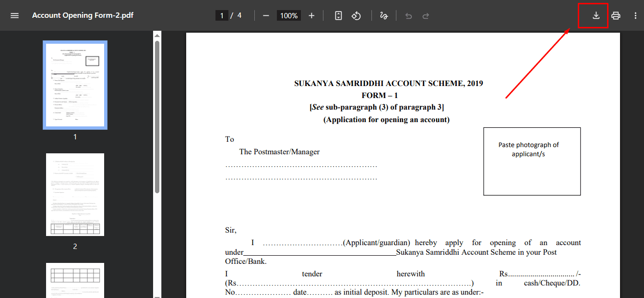Click the scroll up arrow in the sidebar
644x298 pixels.
coord(157,35)
